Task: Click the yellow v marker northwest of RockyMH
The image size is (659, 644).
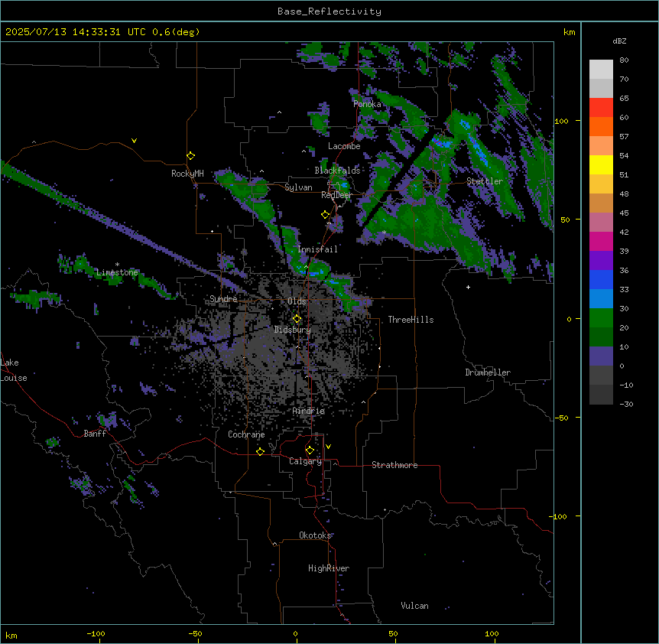Action: pyautogui.click(x=134, y=141)
